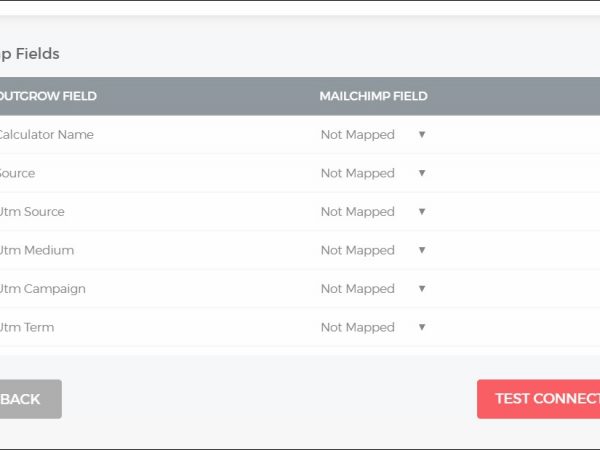This screenshot has width=600, height=450.
Task: Open Source's Not Mapped Mailchimp field select
Action: pos(358,173)
